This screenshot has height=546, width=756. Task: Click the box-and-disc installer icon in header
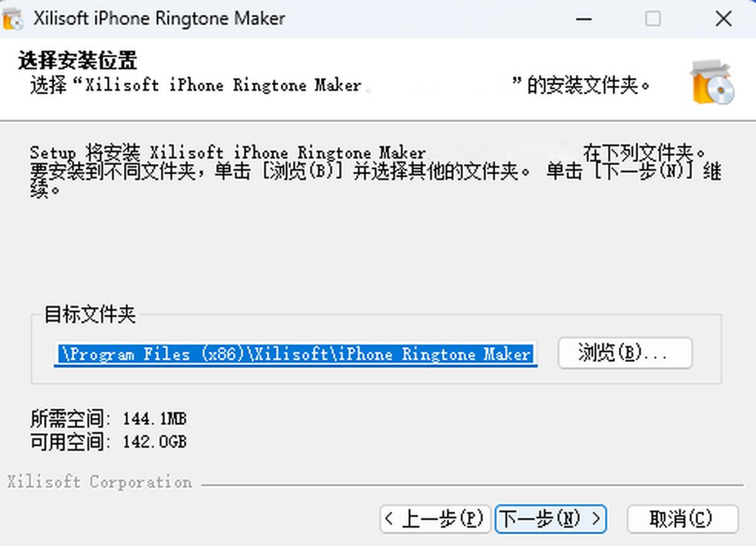coord(713,83)
